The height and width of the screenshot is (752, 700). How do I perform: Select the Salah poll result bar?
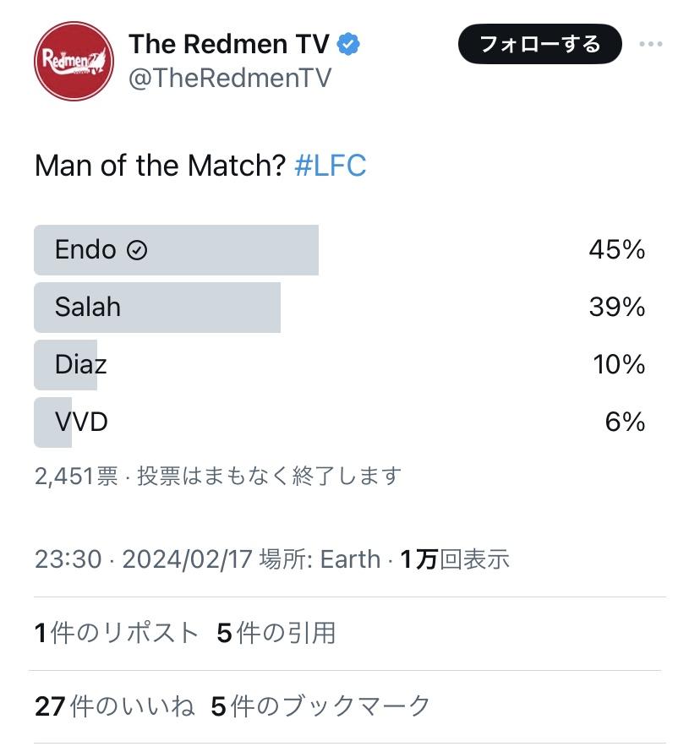tap(157, 308)
